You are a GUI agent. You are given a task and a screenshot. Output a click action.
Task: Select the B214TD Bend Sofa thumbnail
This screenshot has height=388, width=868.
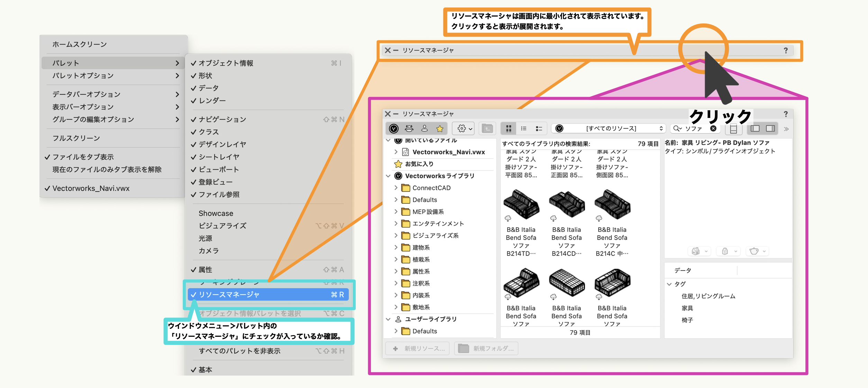click(x=521, y=205)
